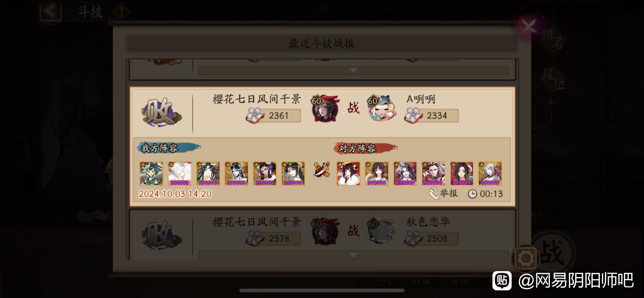This screenshot has width=644, height=298.
Task: Tap the first shikigami in 对方阵容
Action: 348,173
